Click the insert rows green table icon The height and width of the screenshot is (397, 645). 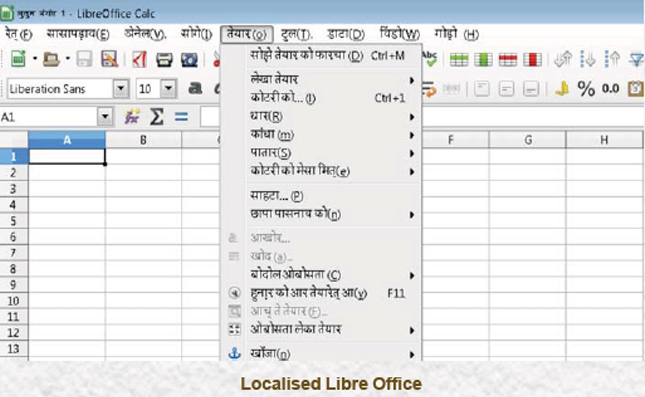coord(459,60)
